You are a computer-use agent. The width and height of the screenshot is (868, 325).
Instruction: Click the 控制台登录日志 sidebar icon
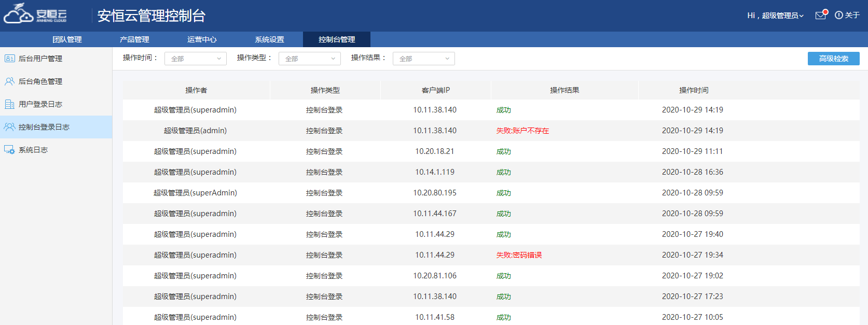9,127
